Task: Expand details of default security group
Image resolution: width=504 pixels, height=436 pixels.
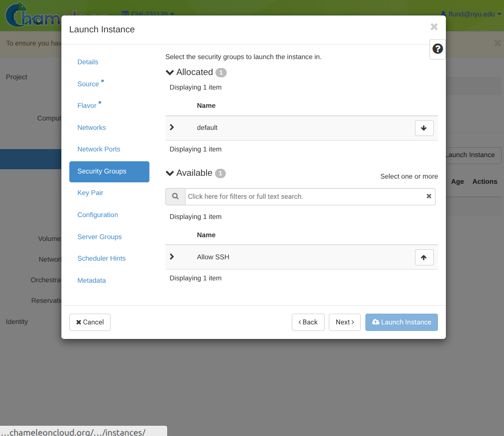Action: tap(172, 128)
